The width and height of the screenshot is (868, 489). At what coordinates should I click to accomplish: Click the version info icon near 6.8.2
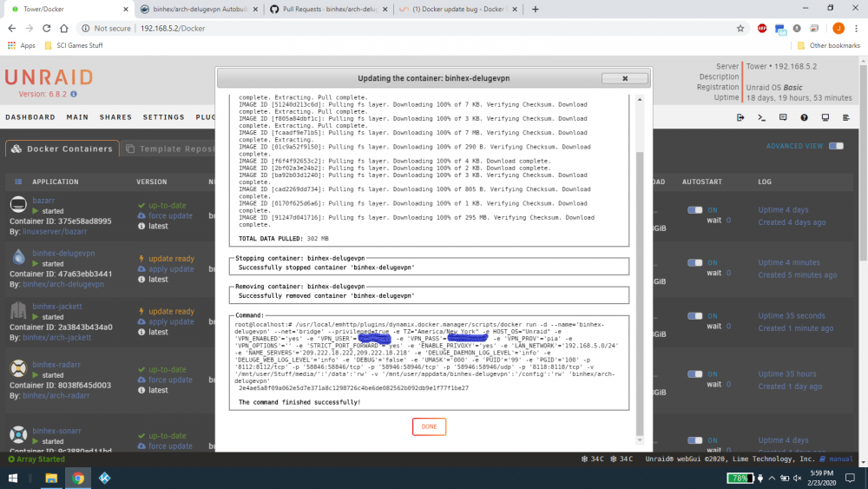74,94
